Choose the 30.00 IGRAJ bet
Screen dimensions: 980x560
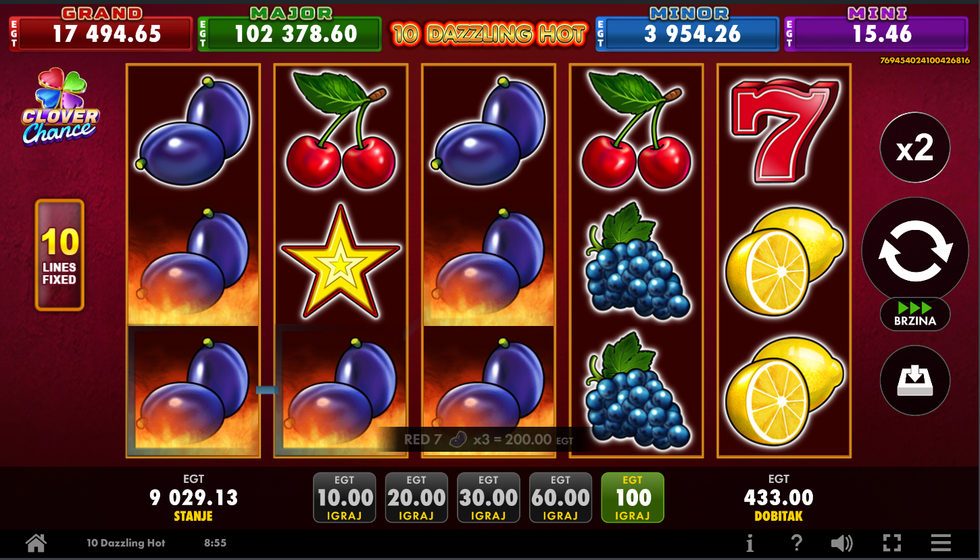click(489, 498)
